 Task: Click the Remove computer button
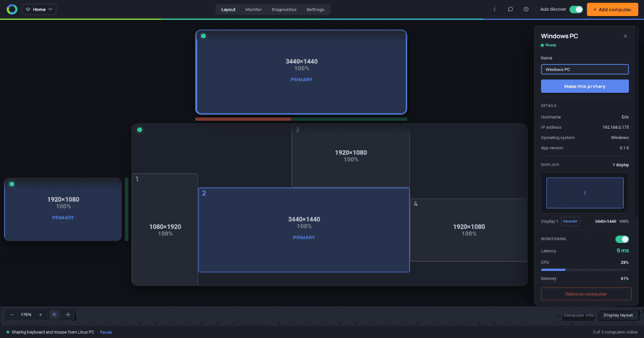tap(586, 294)
